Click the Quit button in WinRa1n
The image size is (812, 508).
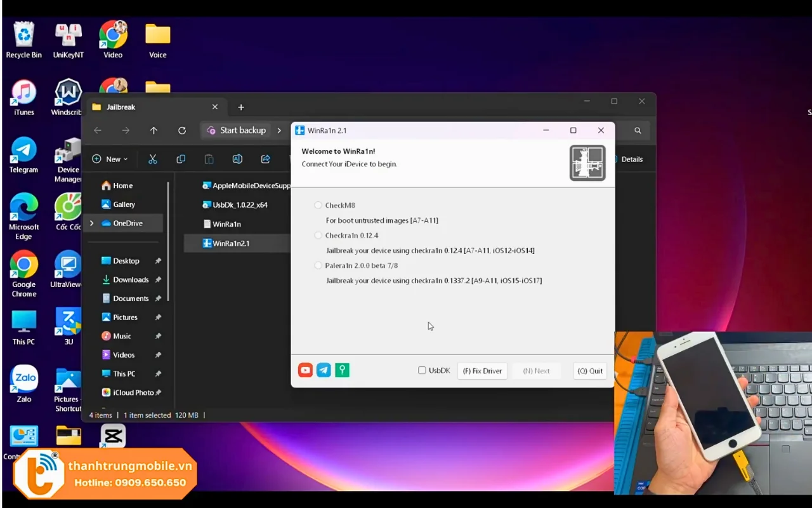pos(590,371)
